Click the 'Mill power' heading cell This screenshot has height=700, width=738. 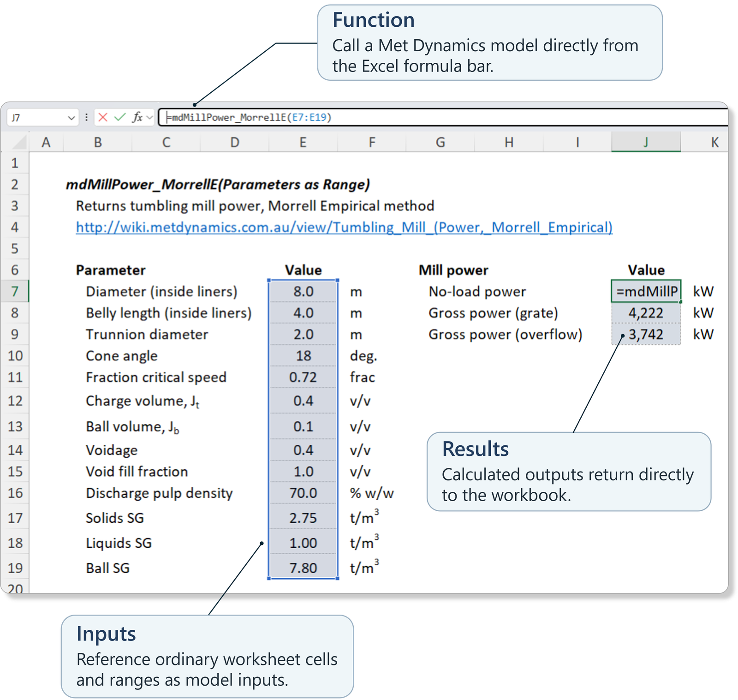point(453,270)
